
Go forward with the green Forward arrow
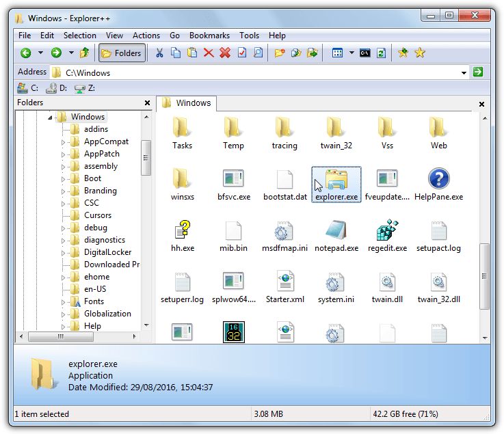(56, 53)
